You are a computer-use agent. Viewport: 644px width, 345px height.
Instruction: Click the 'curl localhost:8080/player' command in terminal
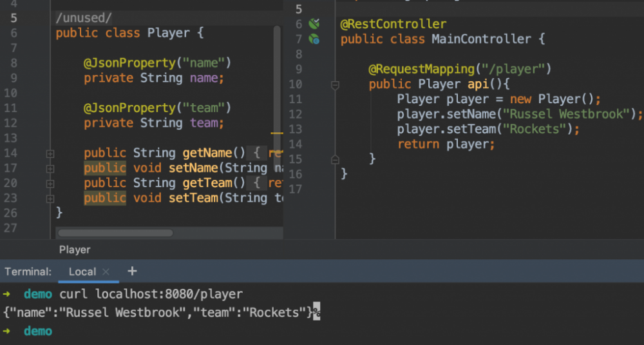point(151,294)
